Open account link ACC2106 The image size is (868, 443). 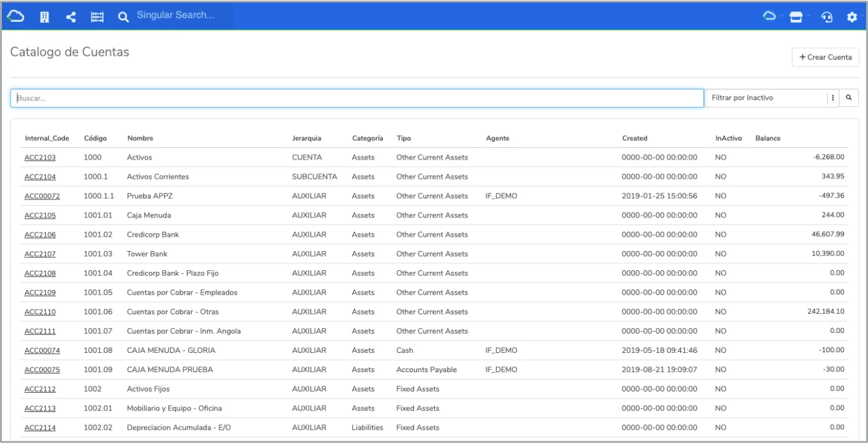[40, 234]
